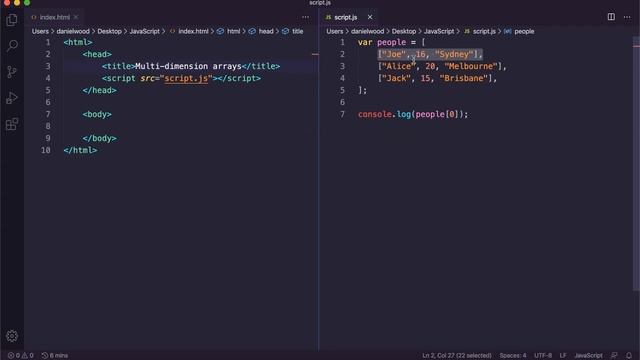The width and height of the screenshot is (640, 360).
Task: Open the Search view in the activity bar
Action: [12, 45]
